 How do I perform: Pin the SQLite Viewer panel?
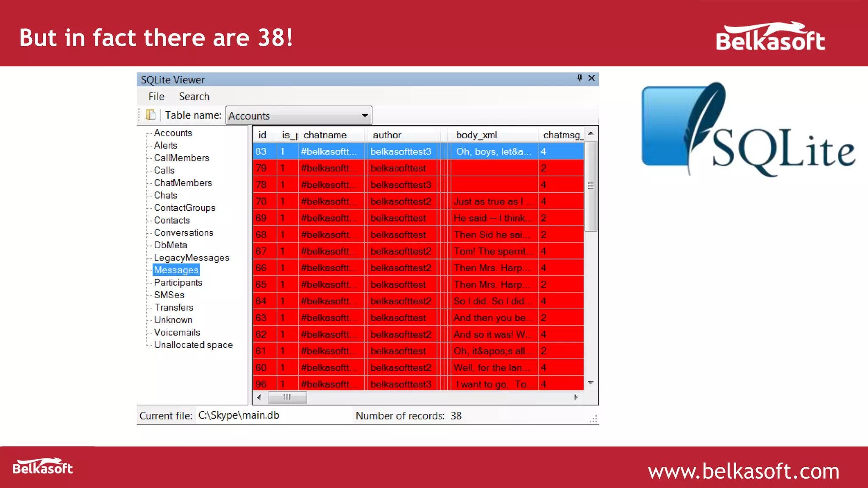tap(579, 78)
